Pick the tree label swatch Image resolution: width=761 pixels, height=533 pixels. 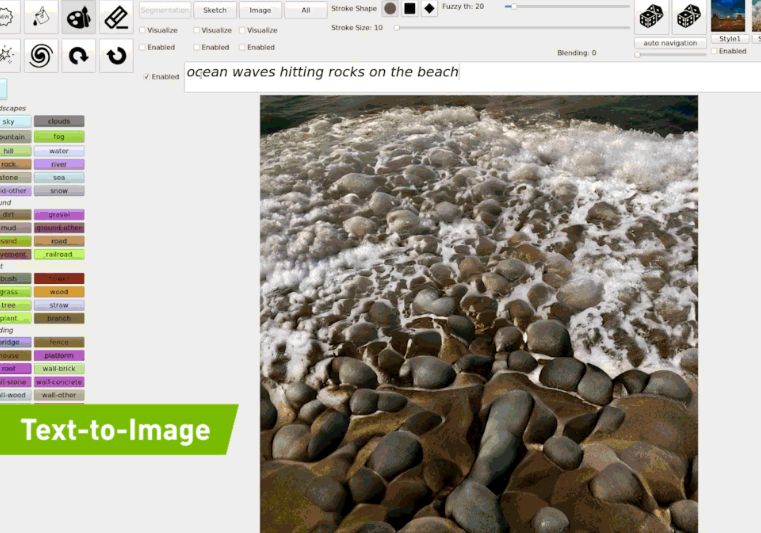click(15, 305)
